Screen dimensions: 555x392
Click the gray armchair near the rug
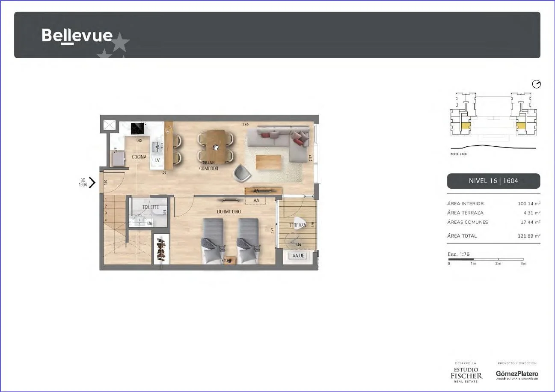(242, 173)
